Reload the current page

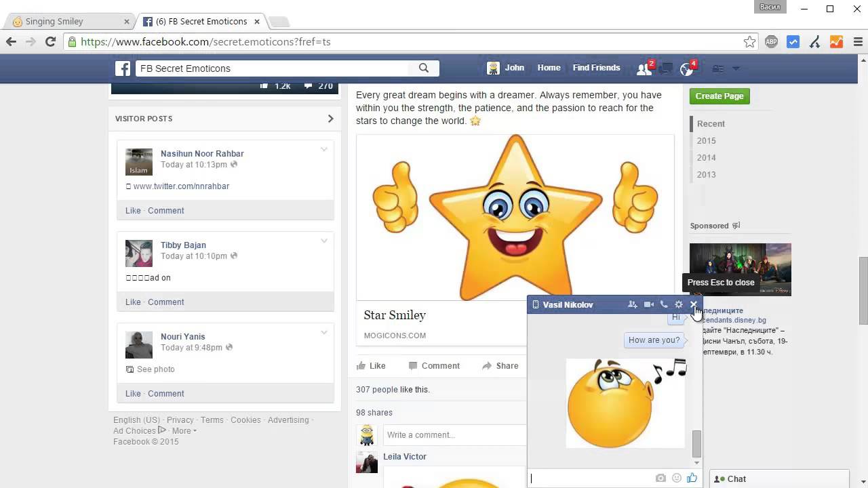pos(50,42)
